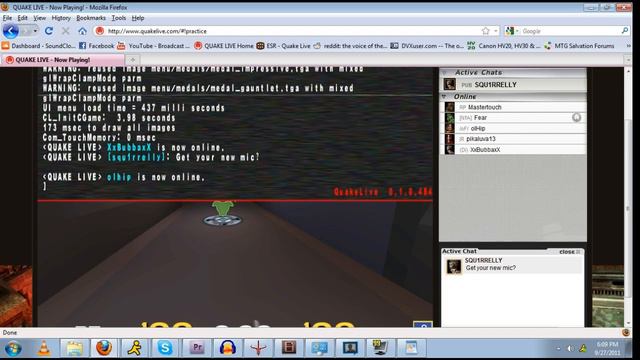
Task: Click Mastertouch's avatar thumbnail
Action: coord(449,107)
